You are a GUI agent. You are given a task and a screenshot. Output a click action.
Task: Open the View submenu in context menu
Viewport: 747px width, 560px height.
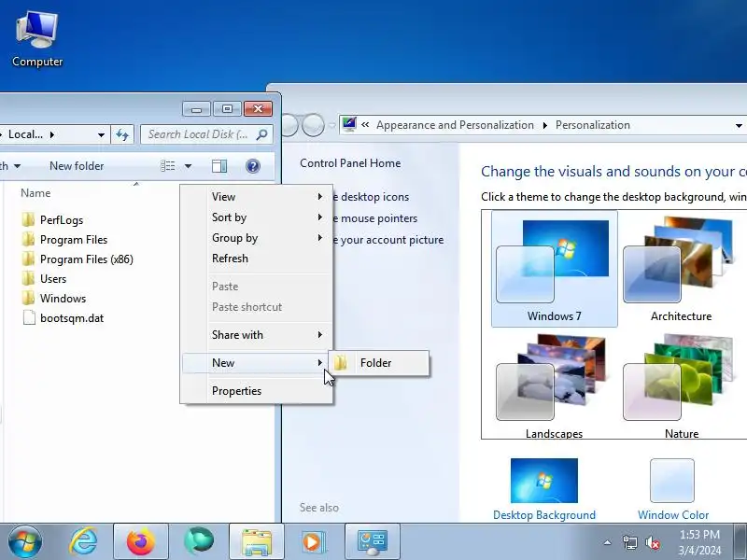pos(256,197)
